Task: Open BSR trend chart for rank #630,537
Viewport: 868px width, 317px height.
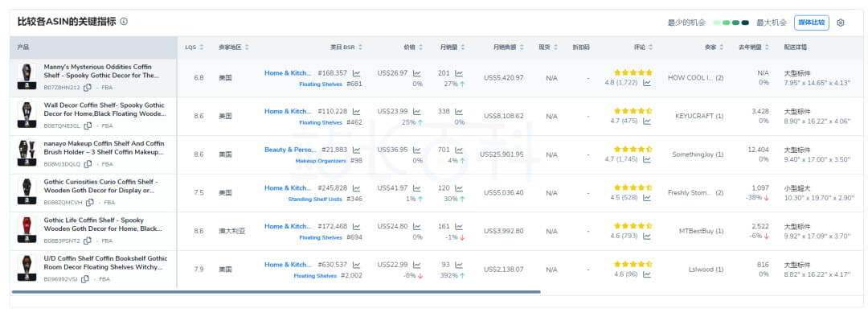Action: click(357, 265)
